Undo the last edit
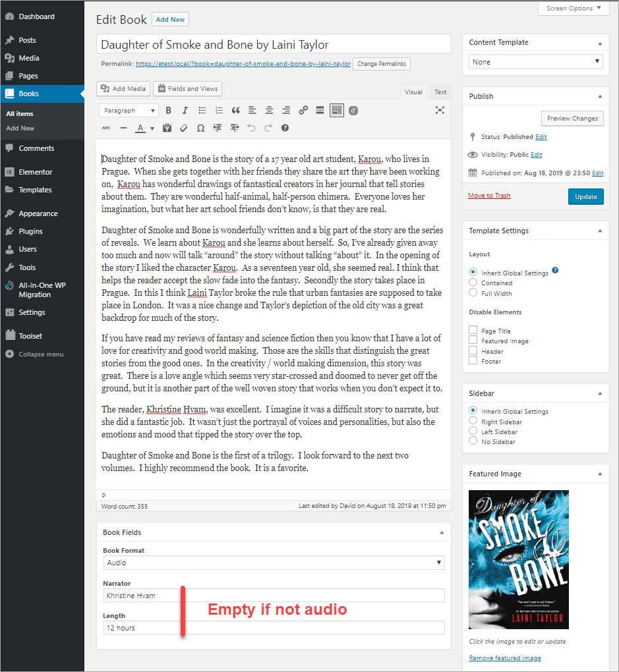 [x=251, y=127]
